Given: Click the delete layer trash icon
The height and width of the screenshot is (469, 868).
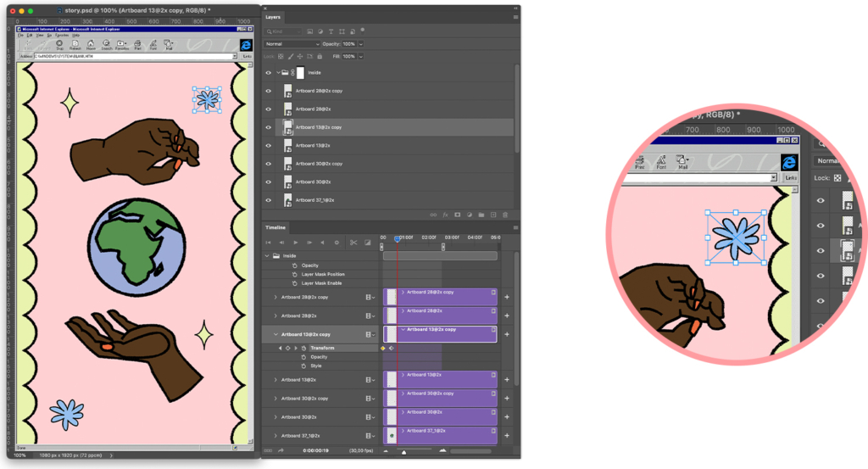Looking at the screenshot, I should (x=505, y=215).
